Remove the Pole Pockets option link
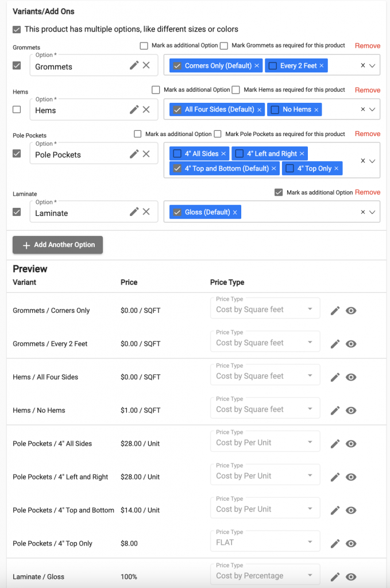Image resolution: width=390 pixels, height=588 pixels. [x=368, y=134]
